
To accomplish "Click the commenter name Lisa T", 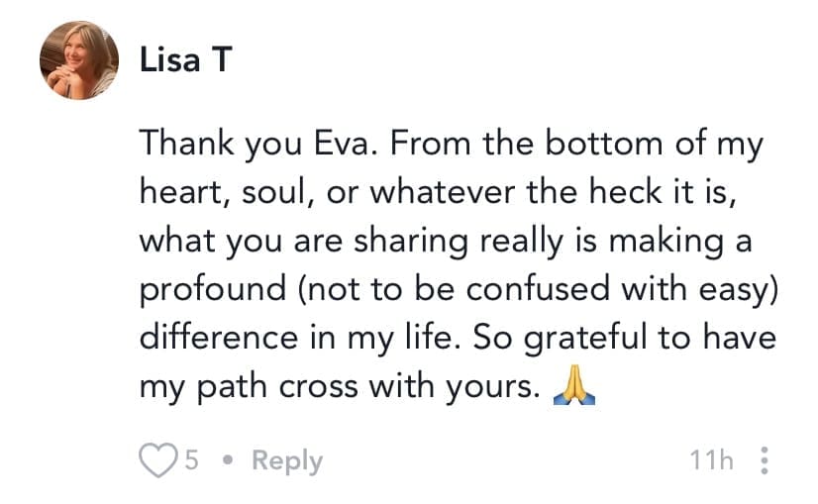I will point(185,60).
